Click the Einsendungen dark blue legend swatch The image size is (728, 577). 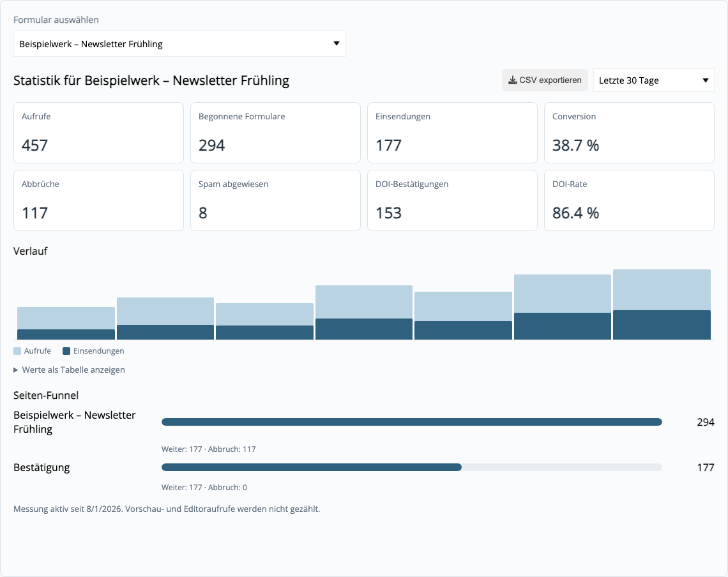[x=66, y=351]
